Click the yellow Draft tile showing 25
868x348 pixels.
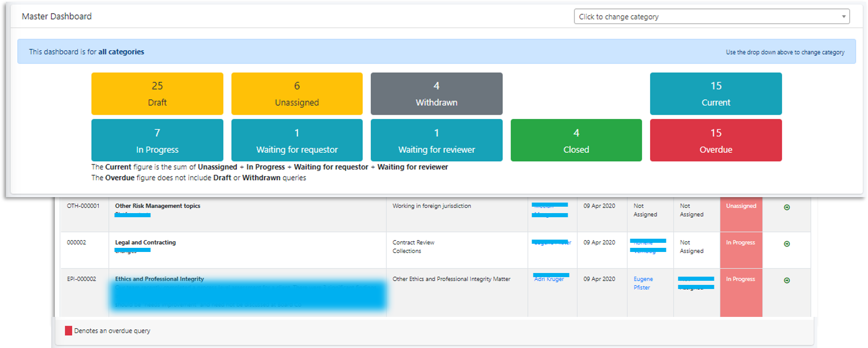[x=157, y=94]
